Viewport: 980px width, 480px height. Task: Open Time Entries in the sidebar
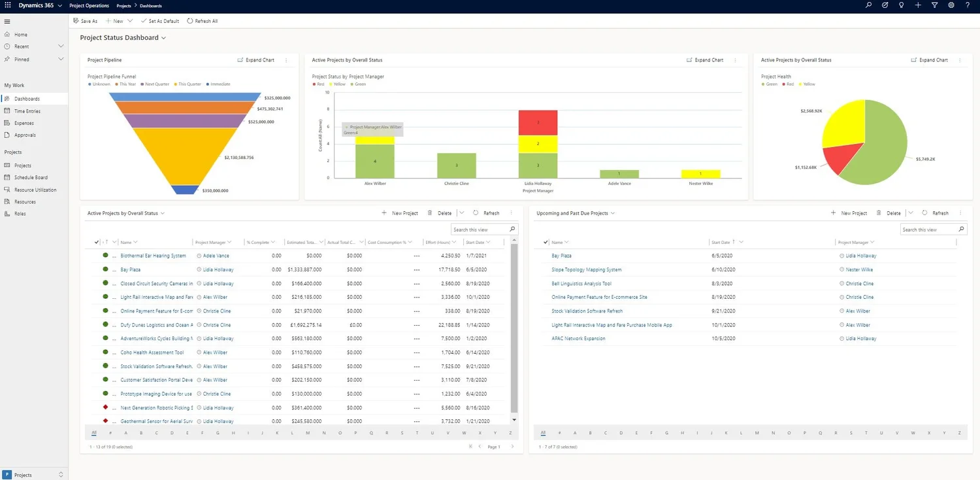point(27,111)
